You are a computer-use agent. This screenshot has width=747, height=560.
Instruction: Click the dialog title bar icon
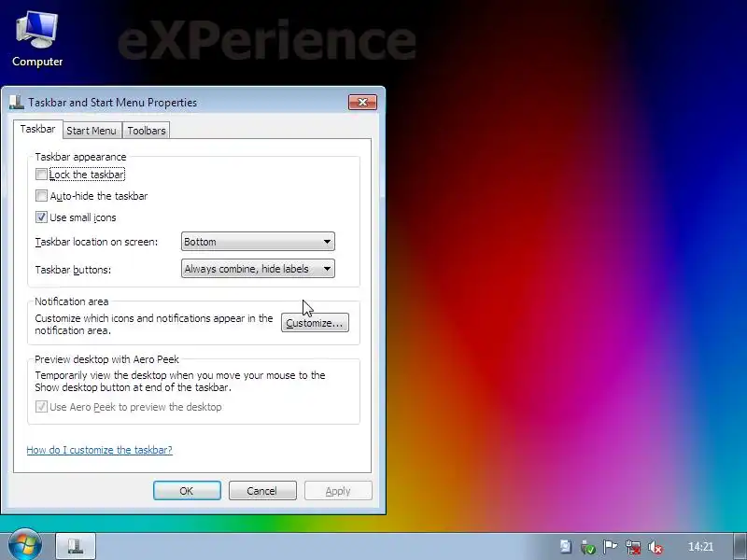point(17,103)
